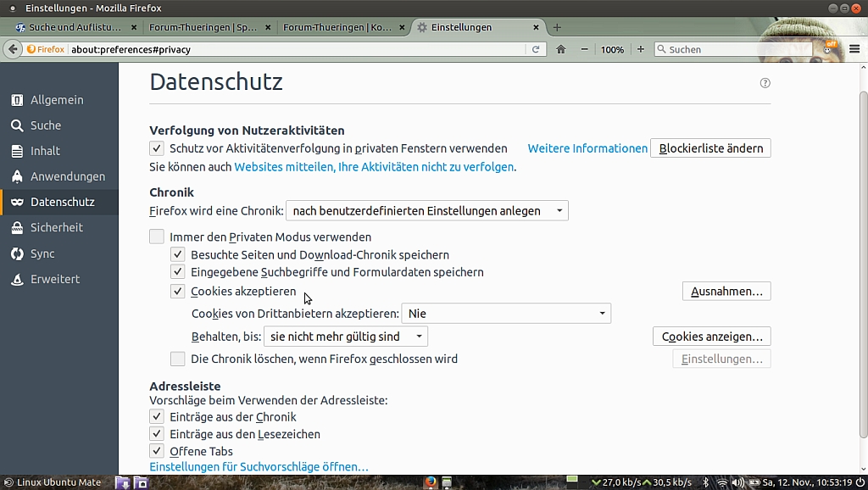This screenshot has width=868, height=490.
Task: Reload the current page
Action: (536, 49)
